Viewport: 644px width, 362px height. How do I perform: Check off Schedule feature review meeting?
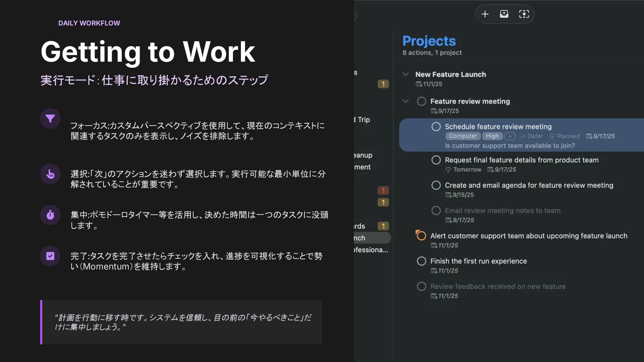436,127
